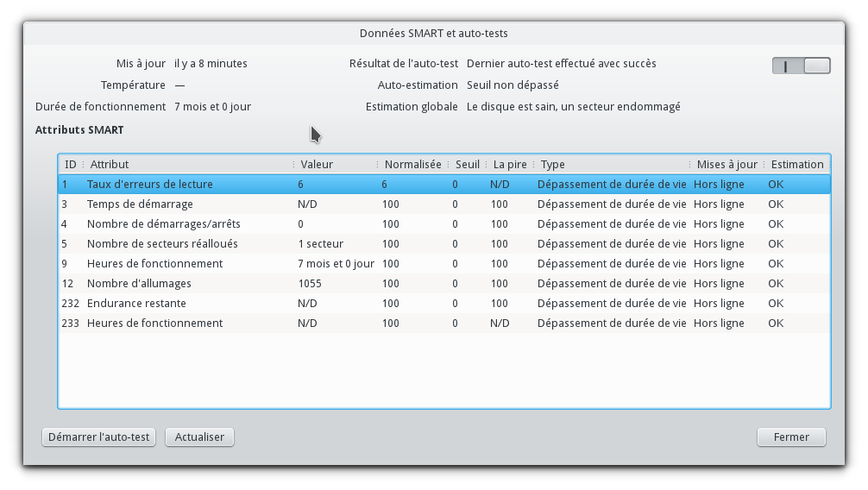Screen dimensions: 868x490
Task: Select the Nombre de secteurs réalloués row
Action: click(x=444, y=244)
